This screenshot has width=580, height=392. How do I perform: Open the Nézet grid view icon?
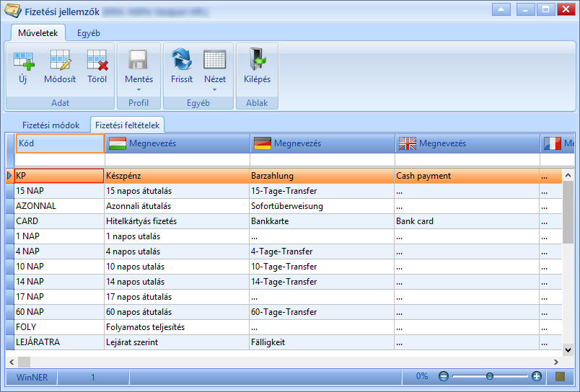[x=214, y=60]
